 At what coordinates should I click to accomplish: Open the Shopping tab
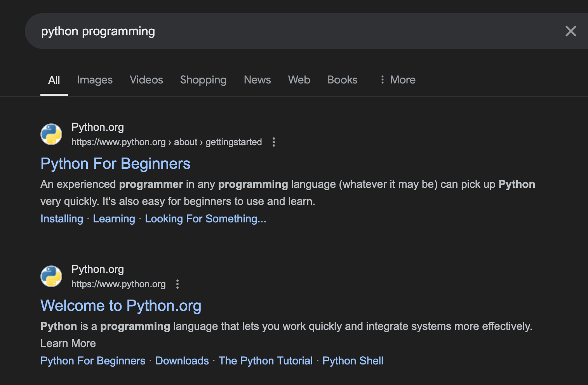203,80
